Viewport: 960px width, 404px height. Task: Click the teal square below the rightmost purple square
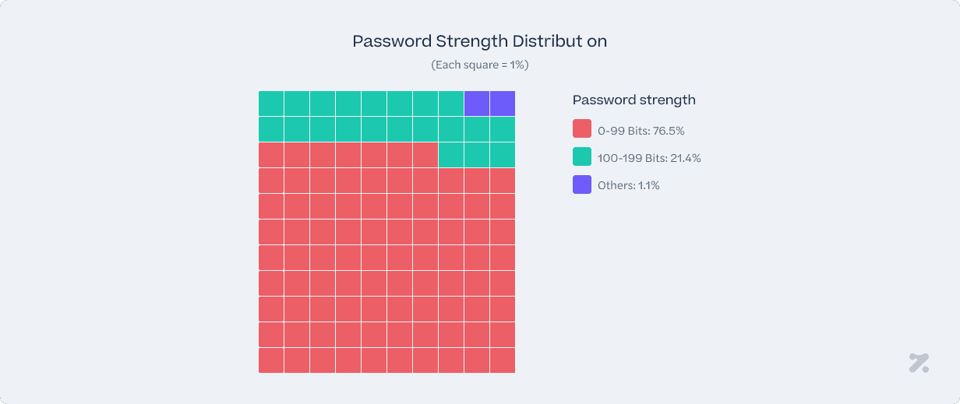tap(502, 129)
